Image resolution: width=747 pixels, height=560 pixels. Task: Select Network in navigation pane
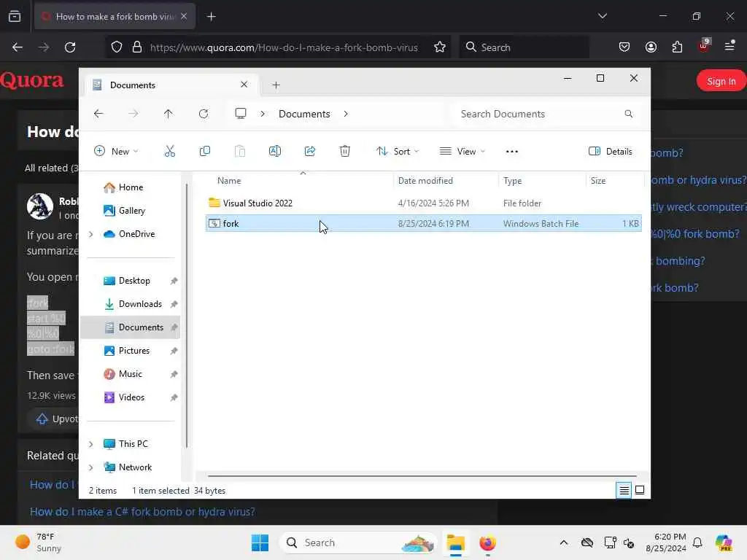[128, 467]
